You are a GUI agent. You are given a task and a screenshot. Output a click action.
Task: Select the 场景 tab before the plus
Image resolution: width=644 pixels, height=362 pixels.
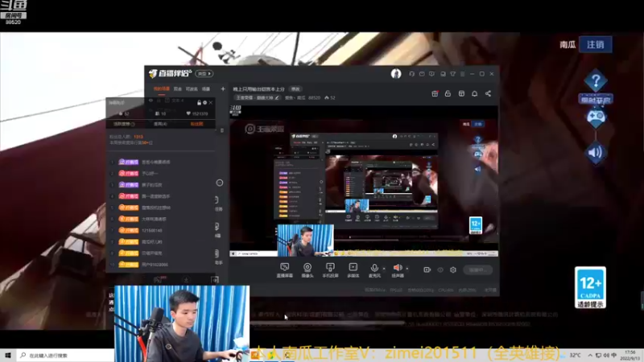206,88
